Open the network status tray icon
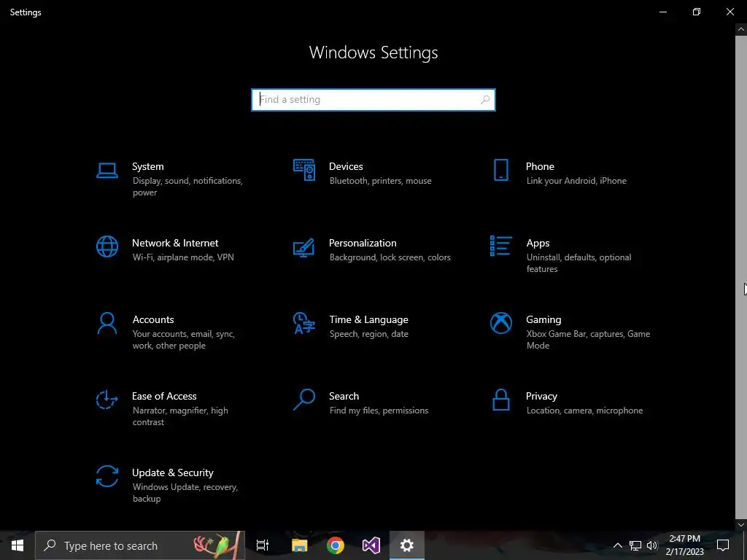The width and height of the screenshot is (747, 560). click(x=635, y=545)
